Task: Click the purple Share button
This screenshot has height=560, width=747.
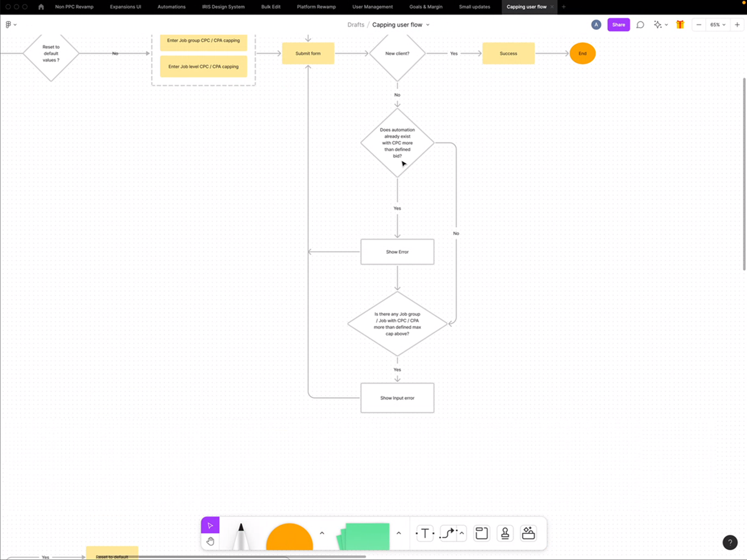Action: (618, 25)
